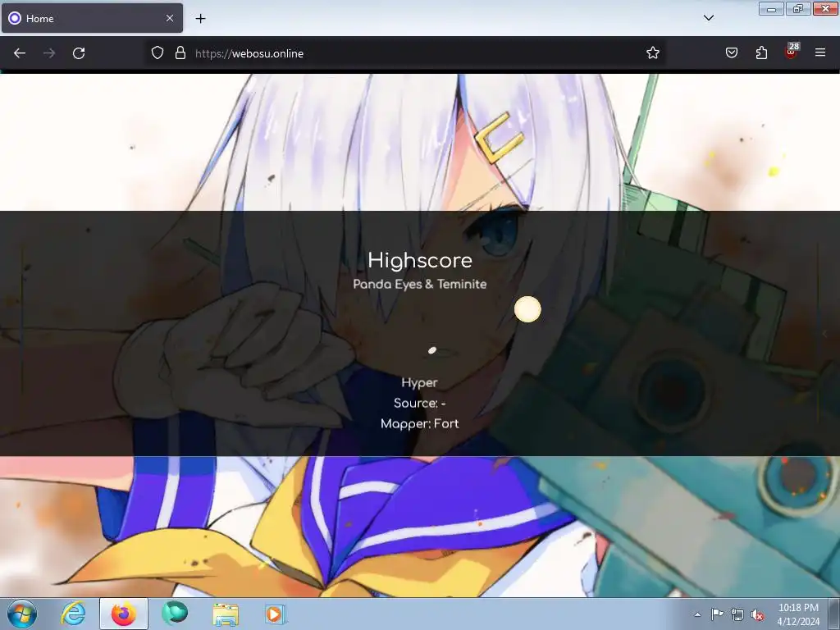Click the muted volume speaker icon

tap(757, 615)
